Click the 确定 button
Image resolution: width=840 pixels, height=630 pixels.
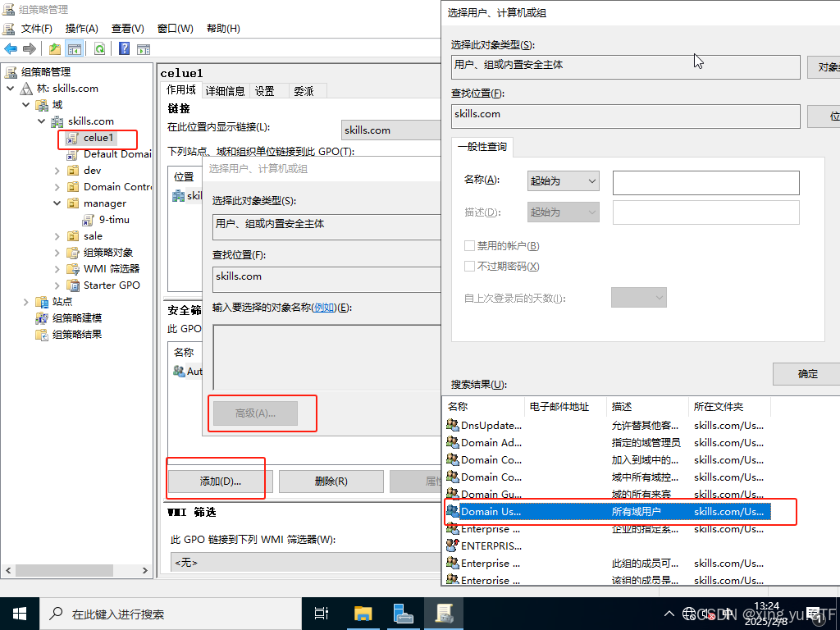(807, 374)
